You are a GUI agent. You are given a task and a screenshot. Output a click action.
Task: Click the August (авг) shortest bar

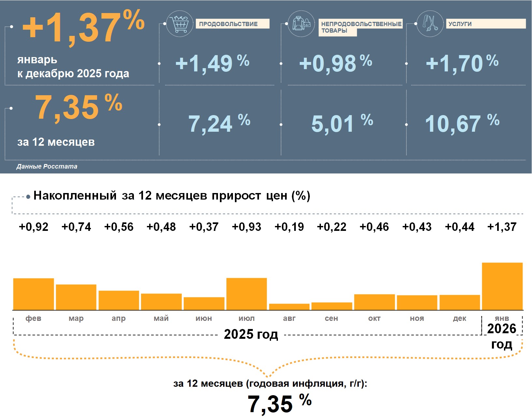point(289,307)
